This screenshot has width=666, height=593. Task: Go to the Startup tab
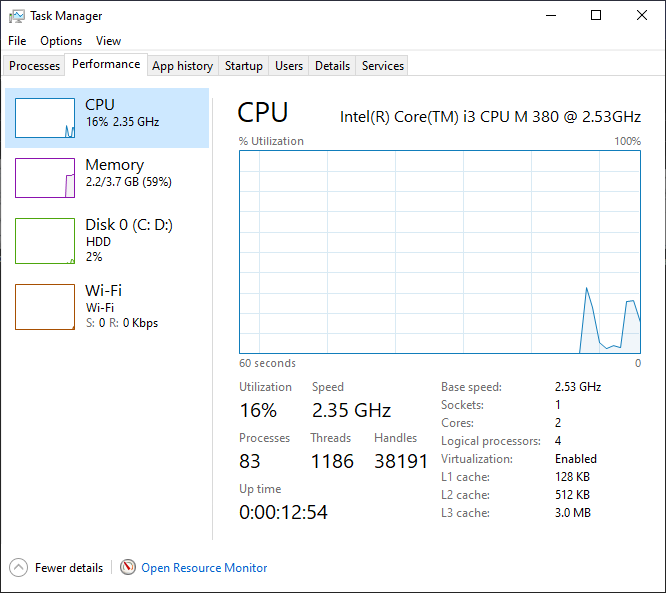pyautogui.click(x=244, y=66)
